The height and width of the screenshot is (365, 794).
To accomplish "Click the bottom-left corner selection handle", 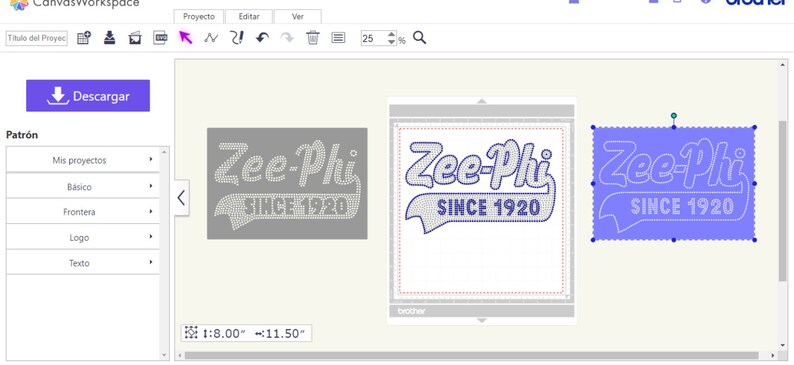I will [593, 240].
